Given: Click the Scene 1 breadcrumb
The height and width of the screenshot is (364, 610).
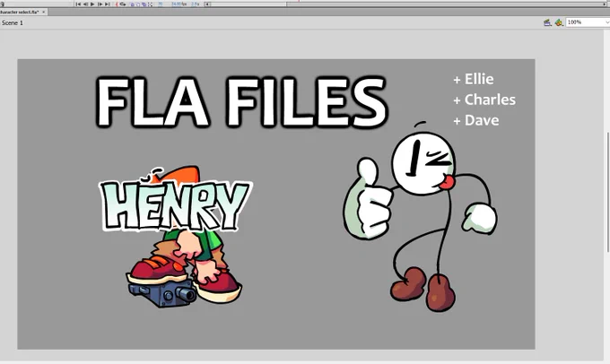Looking at the screenshot, I should click(x=12, y=22).
